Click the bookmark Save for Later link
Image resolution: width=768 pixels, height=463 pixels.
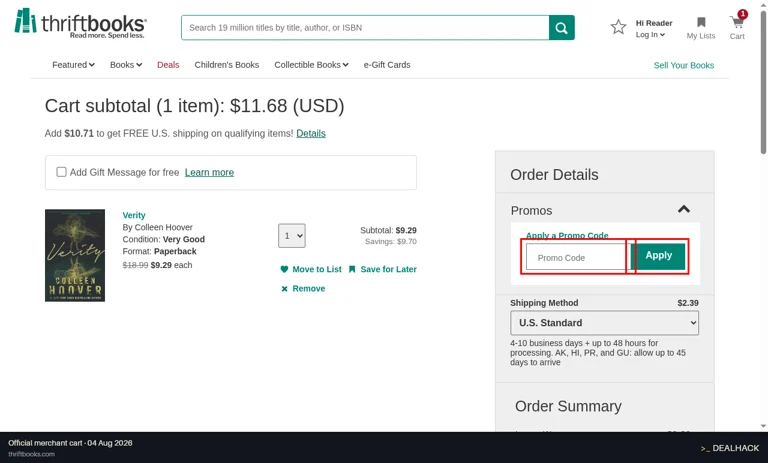click(383, 269)
